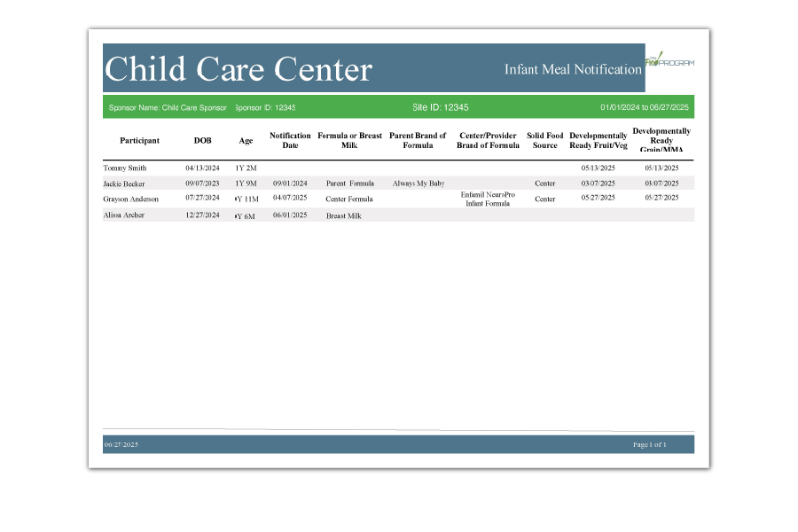Click the Notification Date column header

coord(290,141)
